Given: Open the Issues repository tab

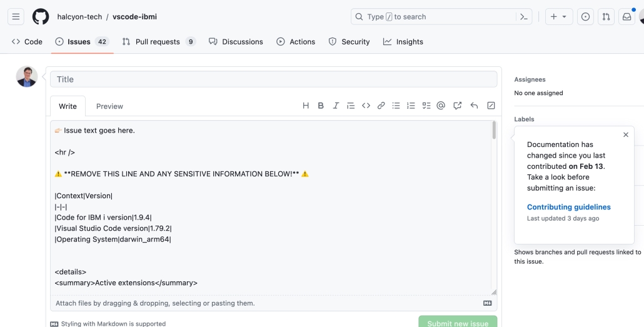Looking at the screenshot, I should pos(82,41).
